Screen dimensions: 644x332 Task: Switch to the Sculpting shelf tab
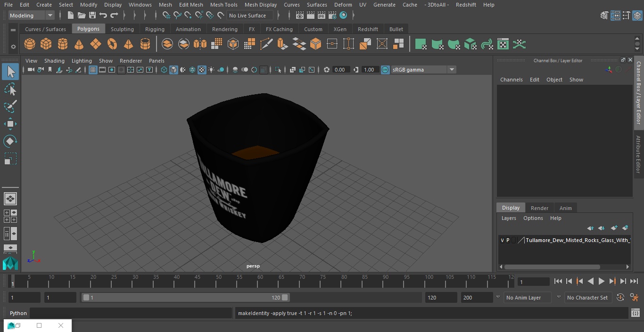[122, 29]
